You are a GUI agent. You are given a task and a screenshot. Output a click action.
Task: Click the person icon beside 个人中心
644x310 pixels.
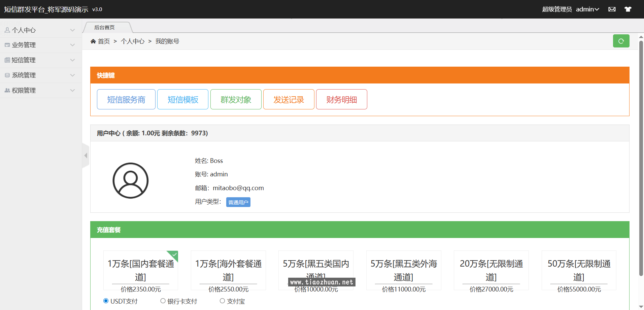(7, 30)
